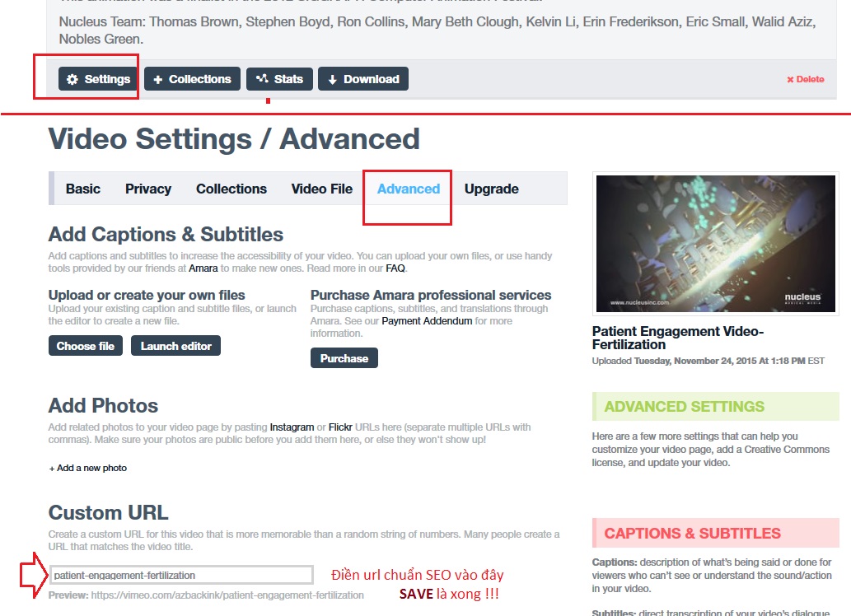Focus the custom URL input field
Screen dimensions: 851x616
(181, 575)
